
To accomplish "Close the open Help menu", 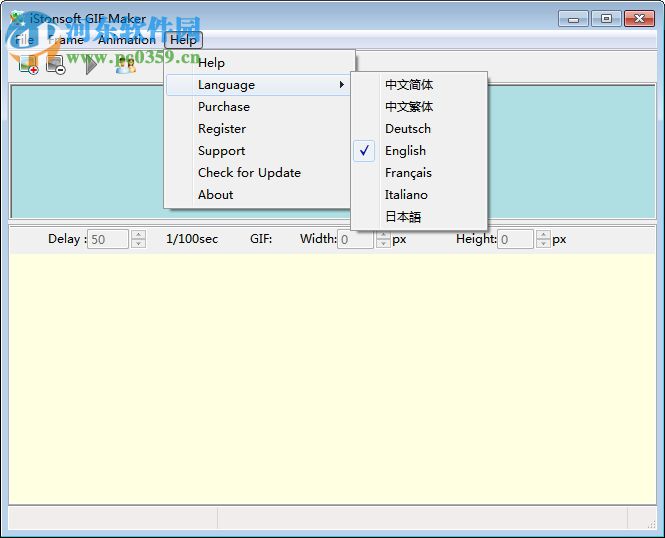I will [183, 40].
